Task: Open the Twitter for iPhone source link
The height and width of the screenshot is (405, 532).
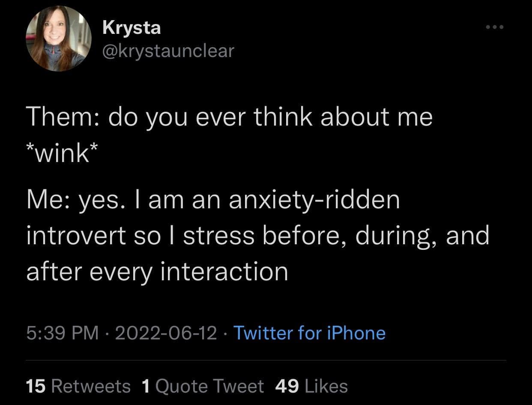Action: 309,333
